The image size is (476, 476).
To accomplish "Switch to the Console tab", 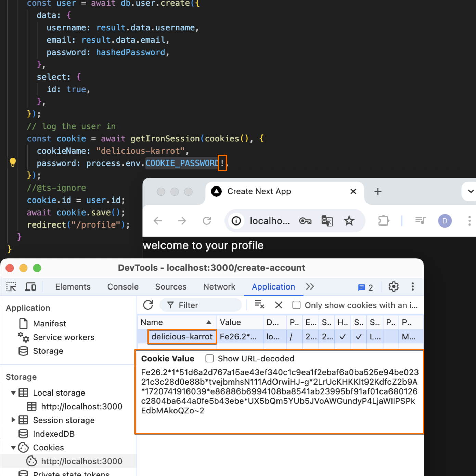I will tap(123, 287).
